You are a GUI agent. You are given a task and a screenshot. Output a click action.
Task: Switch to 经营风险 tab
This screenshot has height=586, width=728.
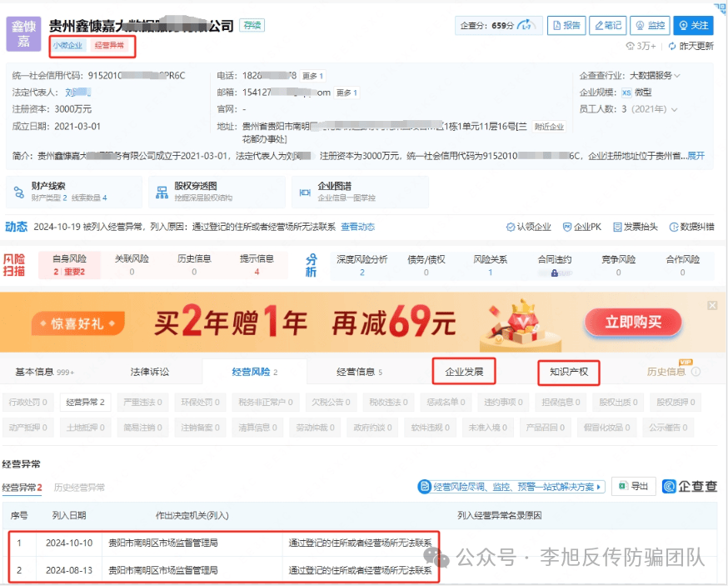pos(254,372)
